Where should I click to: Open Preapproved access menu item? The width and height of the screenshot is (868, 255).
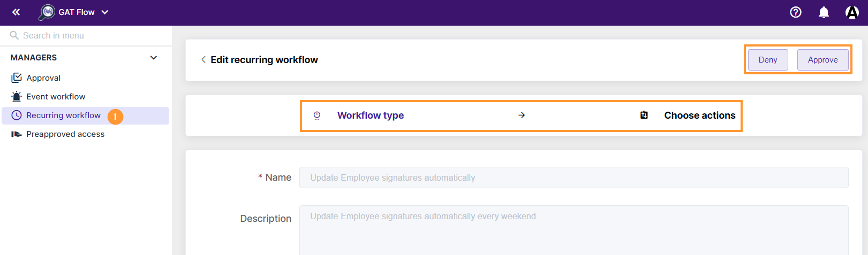pyautogui.click(x=65, y=134)
